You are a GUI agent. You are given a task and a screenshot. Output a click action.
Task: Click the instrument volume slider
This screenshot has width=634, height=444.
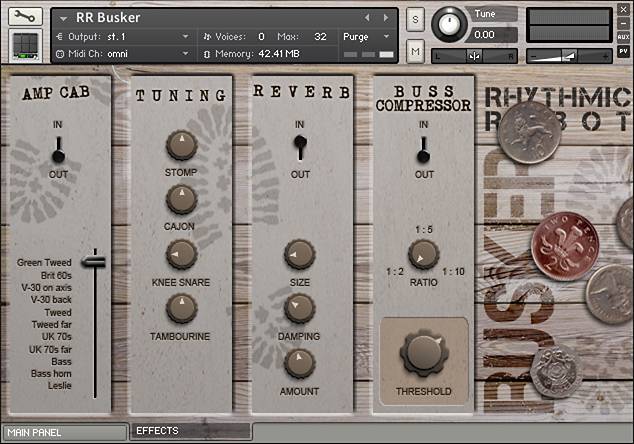[x=569, y=56]
